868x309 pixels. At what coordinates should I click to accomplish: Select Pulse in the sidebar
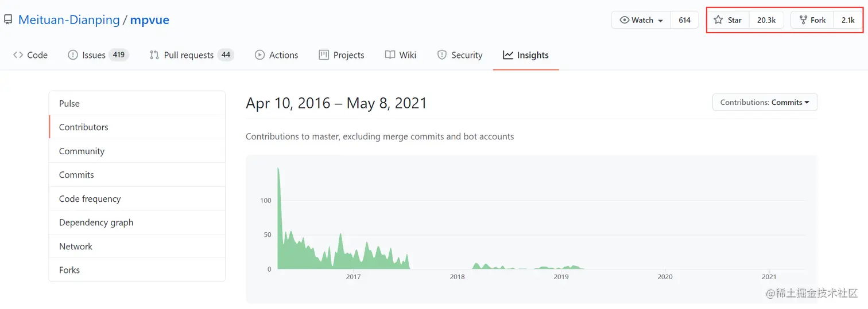coord(69,103)
